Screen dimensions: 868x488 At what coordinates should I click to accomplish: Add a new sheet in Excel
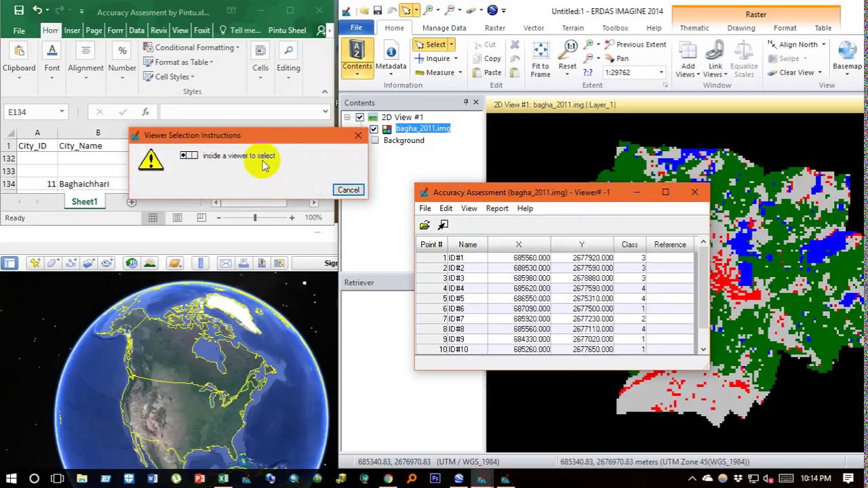pyautogui.click(x=132, y=202)
